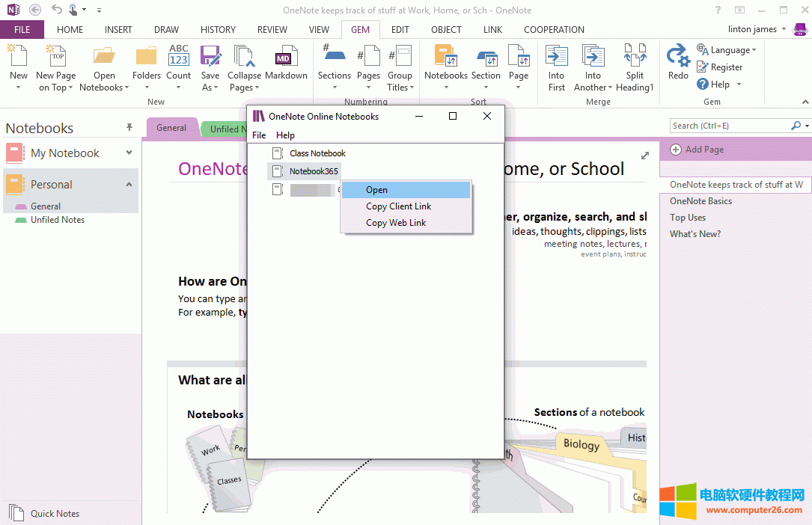
Task: Pin the Notebooks pane
Action: coord(129,128)
